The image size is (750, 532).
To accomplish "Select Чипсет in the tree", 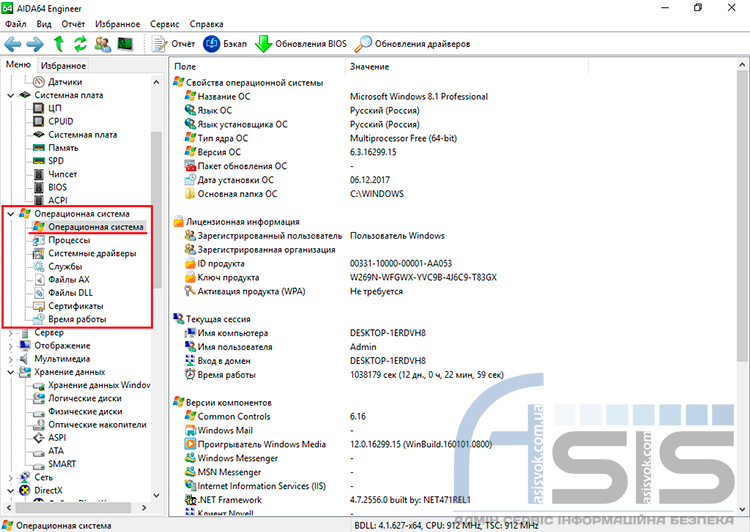I will [x=62, y=174].
